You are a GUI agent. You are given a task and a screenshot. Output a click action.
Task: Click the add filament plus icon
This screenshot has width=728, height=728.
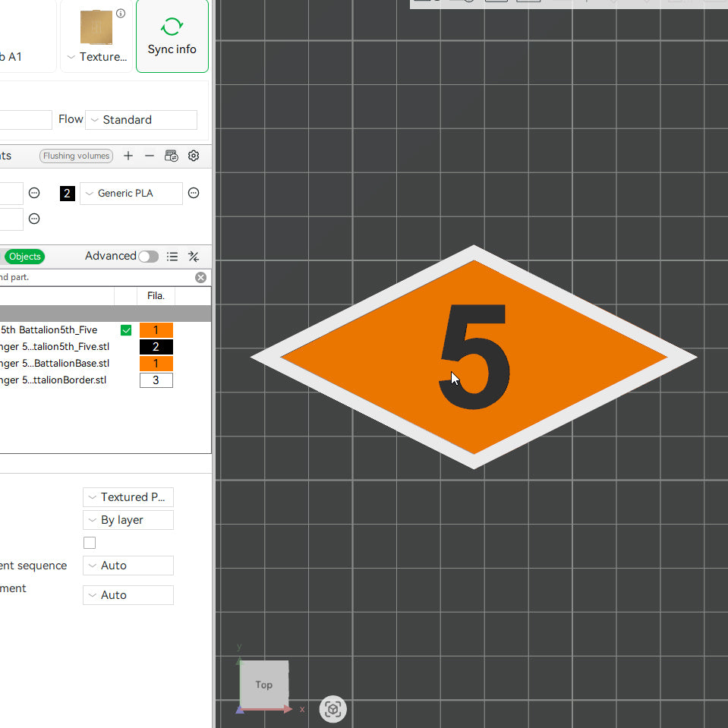pos(128,156)
